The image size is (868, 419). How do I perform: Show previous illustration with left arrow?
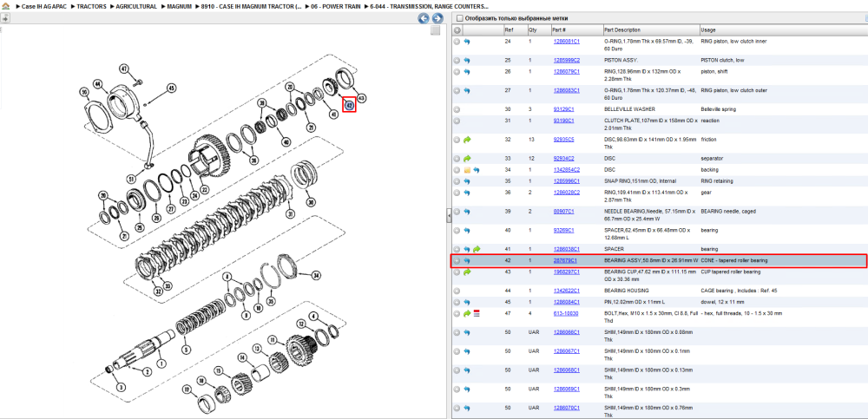[423, 18]
